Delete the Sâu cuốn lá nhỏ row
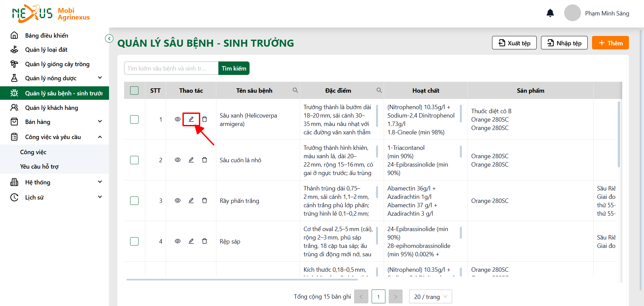 click(205, 160)
